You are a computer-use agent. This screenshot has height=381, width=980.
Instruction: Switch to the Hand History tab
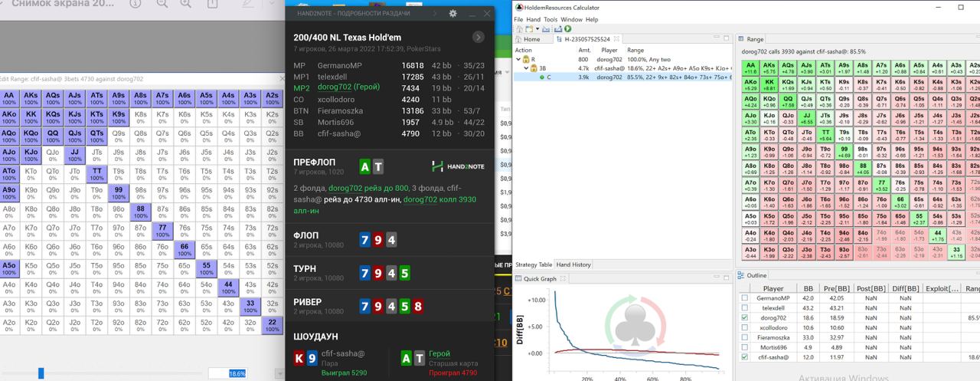point(573,264)
